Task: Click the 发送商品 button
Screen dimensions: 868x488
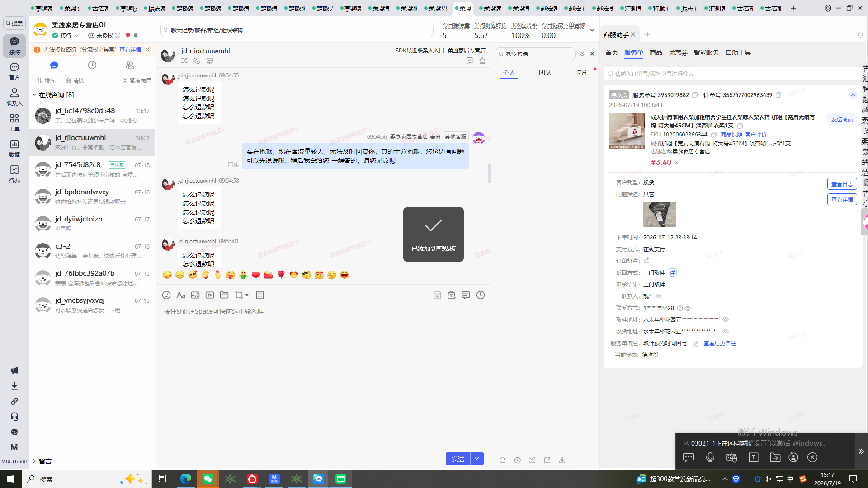Action: 842,119
